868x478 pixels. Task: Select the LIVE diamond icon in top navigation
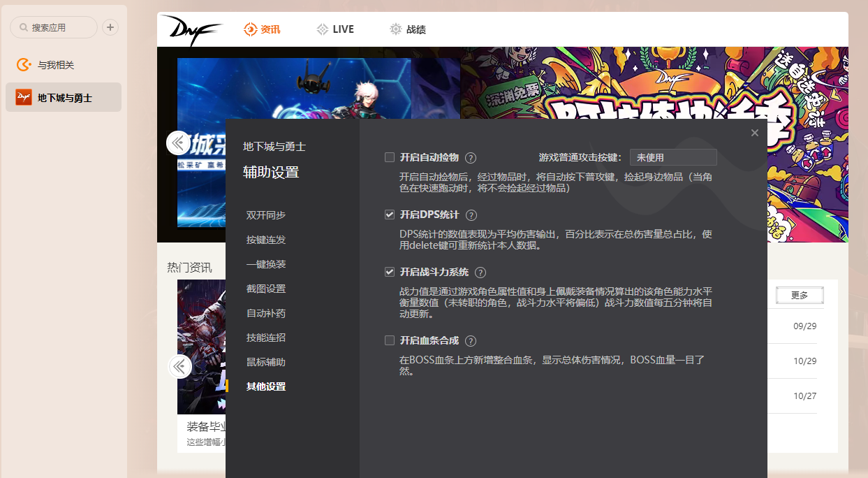(321, 29)
